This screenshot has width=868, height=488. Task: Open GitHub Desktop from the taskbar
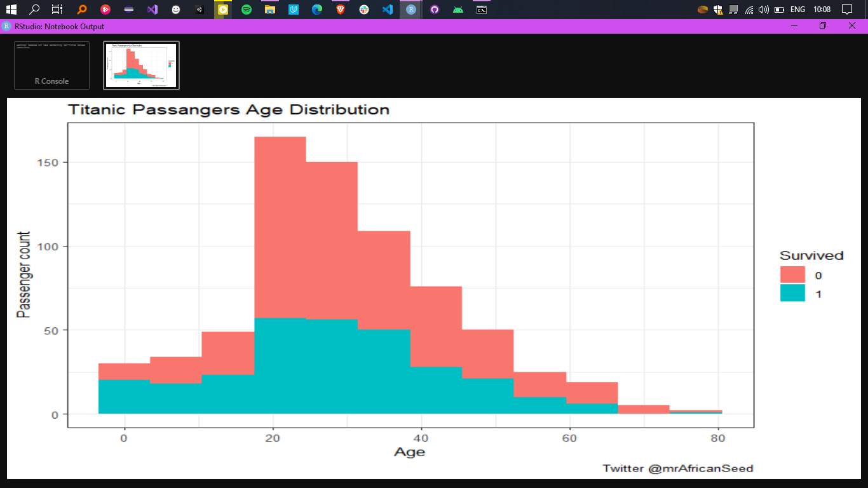pos(435,10)
